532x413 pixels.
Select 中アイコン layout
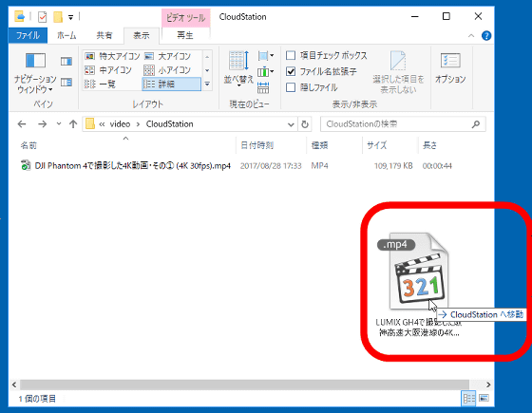pos(108,70)
